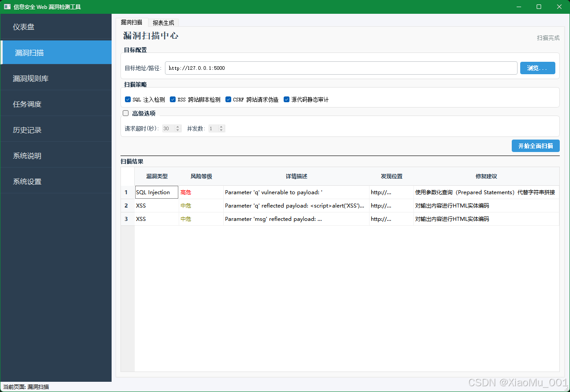Open 漏洞规则库 from the sidebar
The image size is (570, 392).
pyautogui.click(x=56, y=79)
